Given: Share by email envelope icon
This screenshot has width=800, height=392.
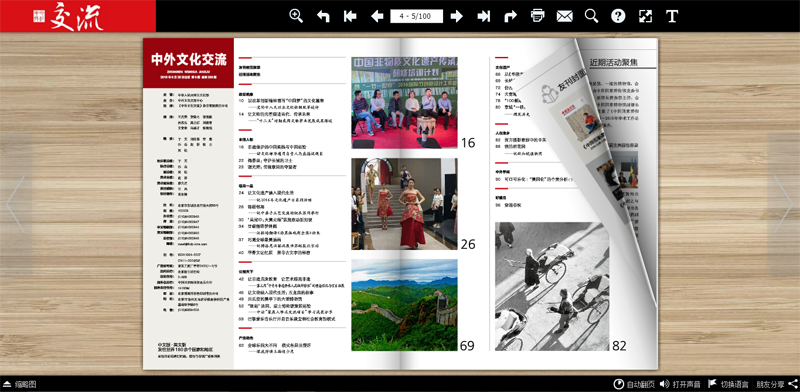Looking at the screenshot, I should (564, 16).
